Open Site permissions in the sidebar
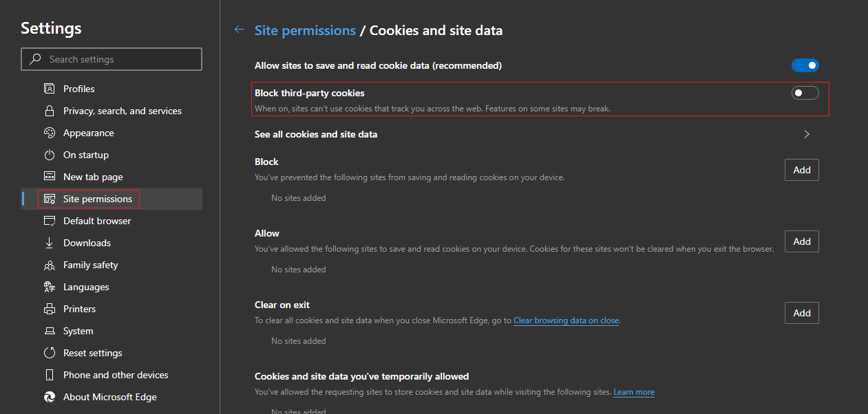Screen dimensions: 868x414 [97, 199]
